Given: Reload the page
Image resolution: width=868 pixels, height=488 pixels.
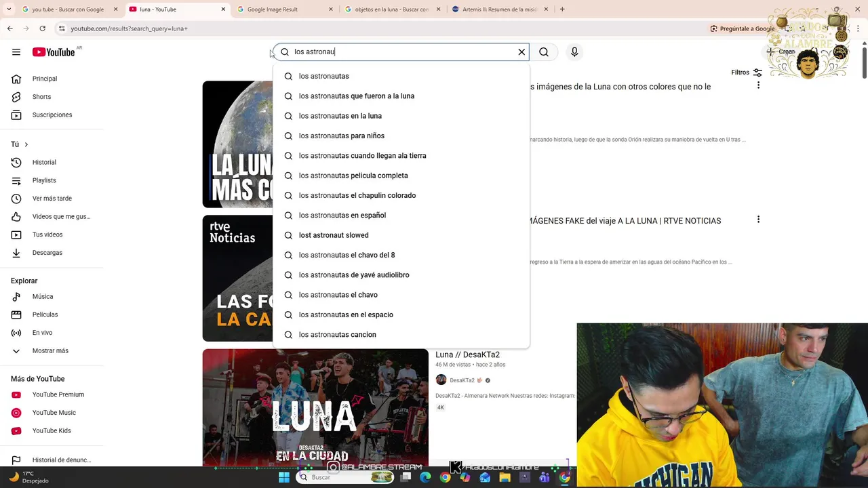Looking at the screenshot, I should pyautogui.click(x=42, y=28).
